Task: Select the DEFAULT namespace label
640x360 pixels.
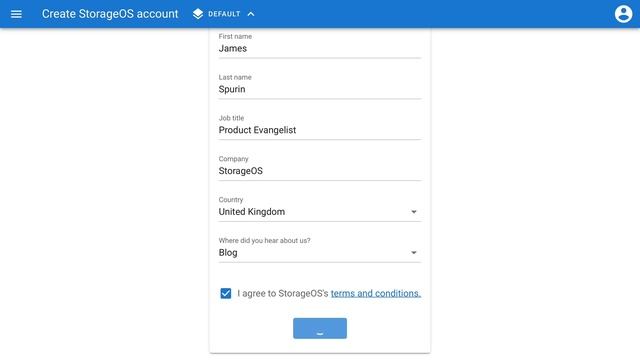Action: [x=224, y=14]
